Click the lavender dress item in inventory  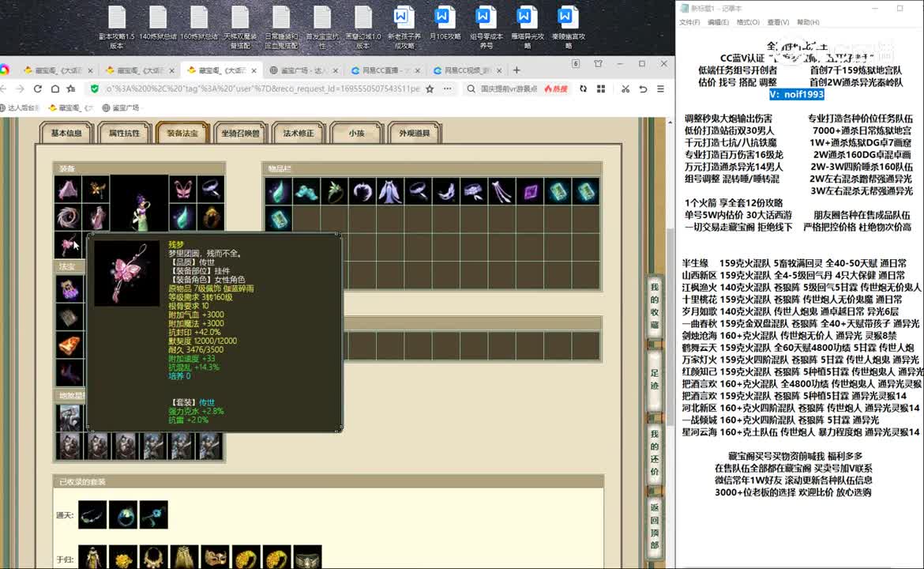pyautogui.click(x=389, y=191)
